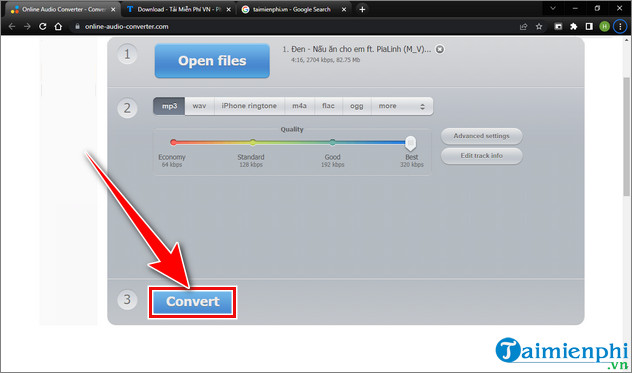Bookmark this page with star icon
This screenshot has height=373, width=632.
pos(539,27)
